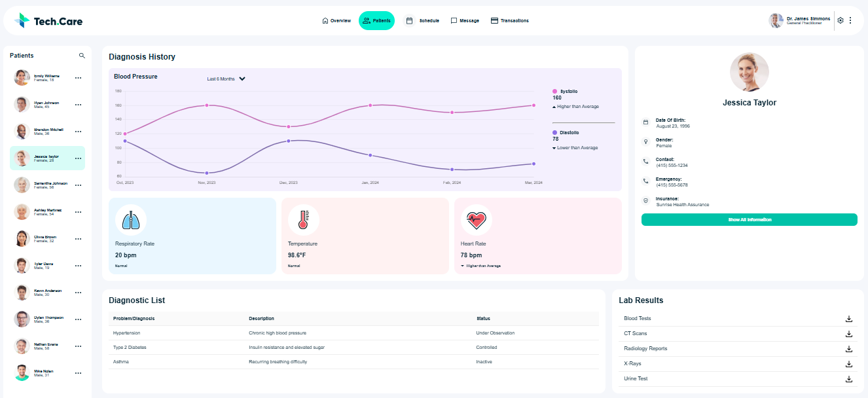
Task: Download the Blood Tests lab result
Action: point(849,319)
